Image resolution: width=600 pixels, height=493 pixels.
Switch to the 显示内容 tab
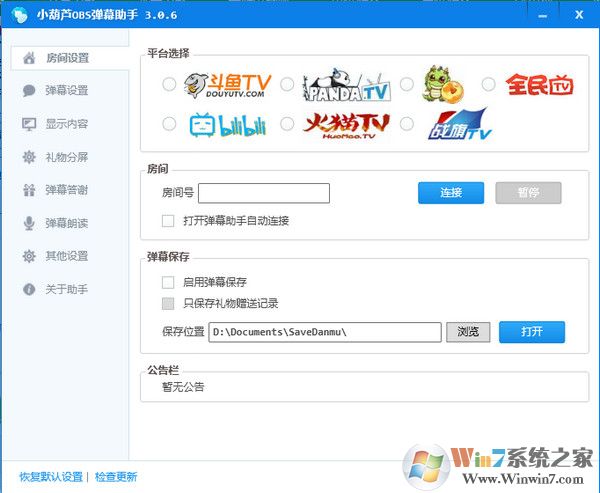click(66, 124)
